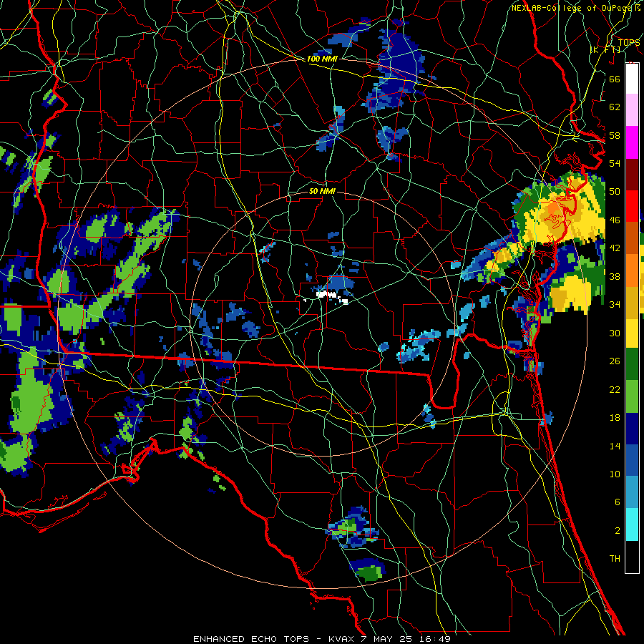The image size is (644, 644).
Task: Click the black TH threshold legend swatch
Action: pos(632,557)
